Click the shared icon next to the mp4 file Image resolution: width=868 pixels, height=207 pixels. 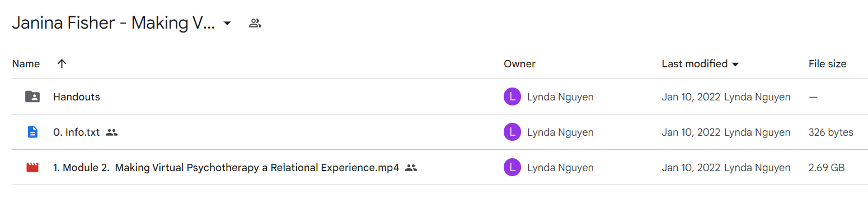[x=411, y=167]
